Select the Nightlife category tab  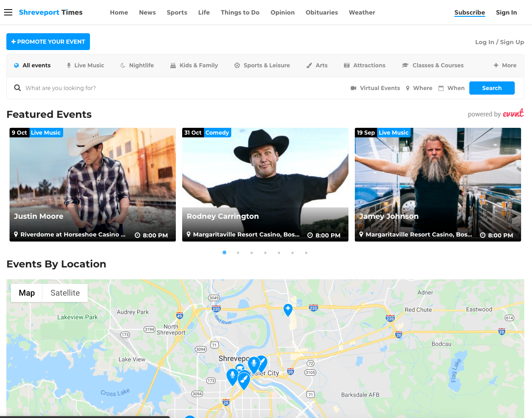137,65
